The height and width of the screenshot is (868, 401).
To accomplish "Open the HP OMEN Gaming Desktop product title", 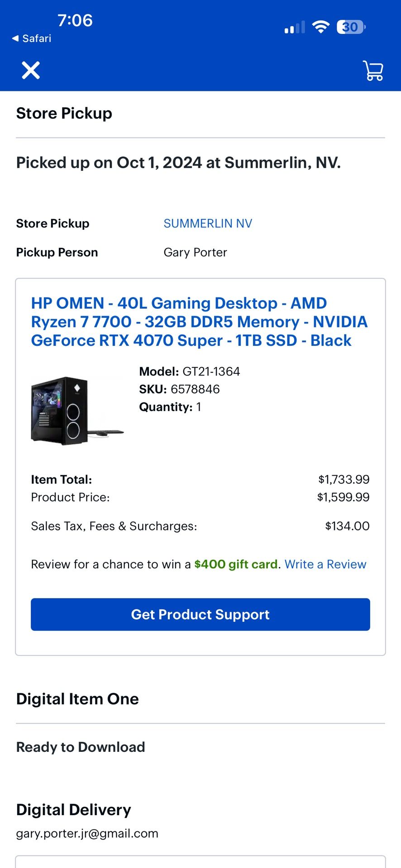I will pos(199,321).
